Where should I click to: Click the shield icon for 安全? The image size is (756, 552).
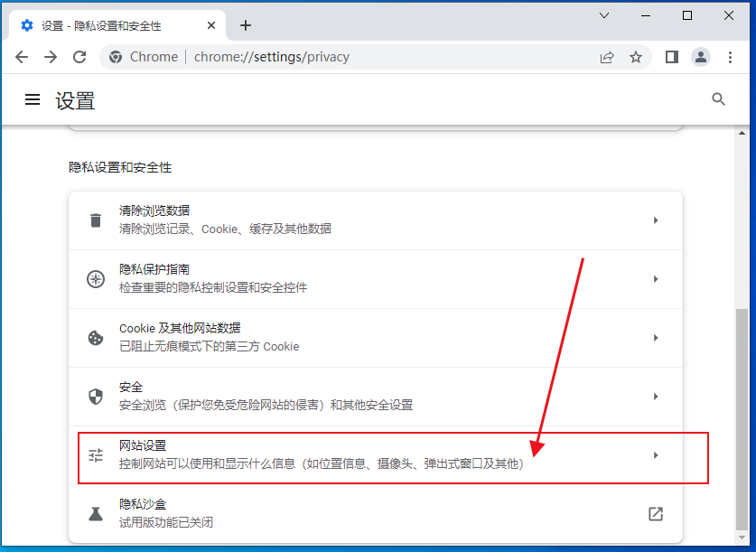pyautogui.click(x=96, y=397)
